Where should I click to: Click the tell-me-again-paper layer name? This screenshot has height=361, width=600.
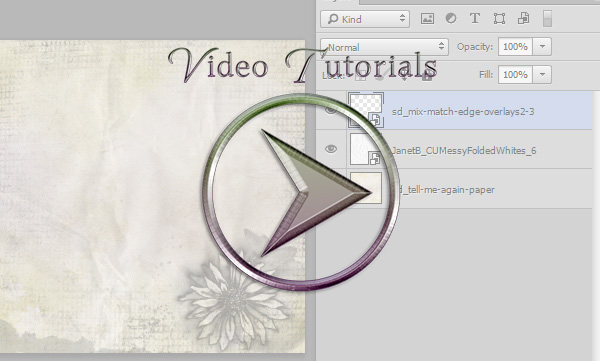tap(447, 190)
